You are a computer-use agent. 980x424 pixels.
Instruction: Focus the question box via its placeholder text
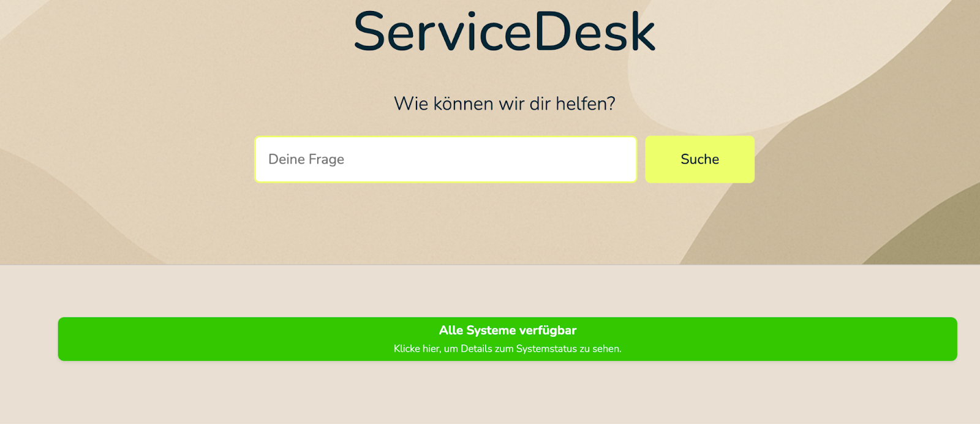[x=306, y=159]
